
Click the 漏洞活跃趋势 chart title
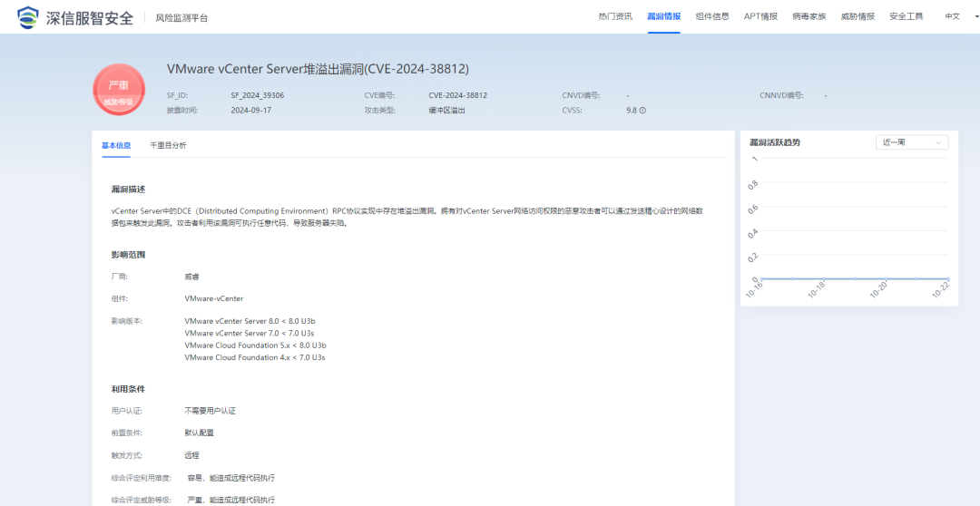pyautogui.click(x=775, y=142)
